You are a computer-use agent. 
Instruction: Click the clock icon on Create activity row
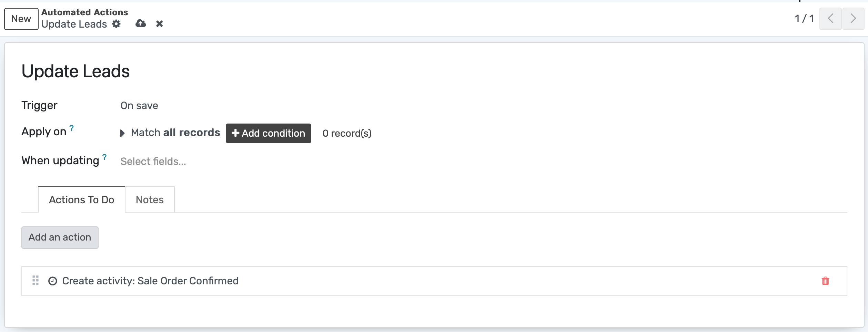click(x=53, y=281)
